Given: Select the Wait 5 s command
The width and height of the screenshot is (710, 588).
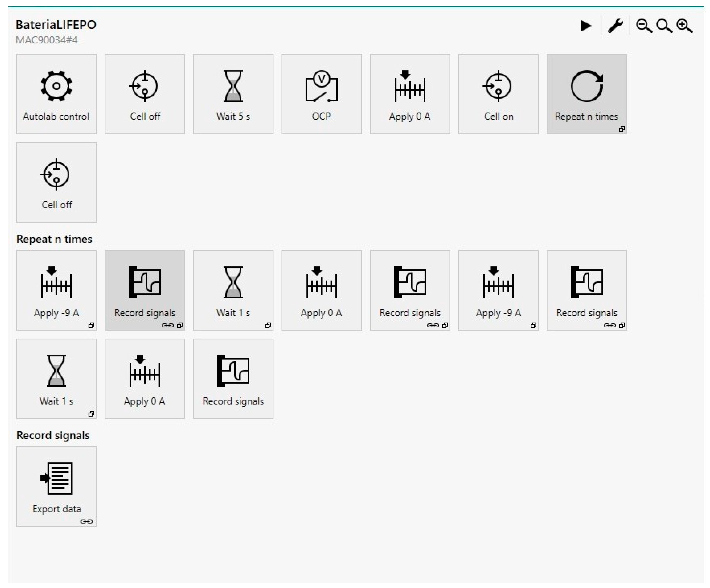Looking at the screenshot, I should 233,94.
